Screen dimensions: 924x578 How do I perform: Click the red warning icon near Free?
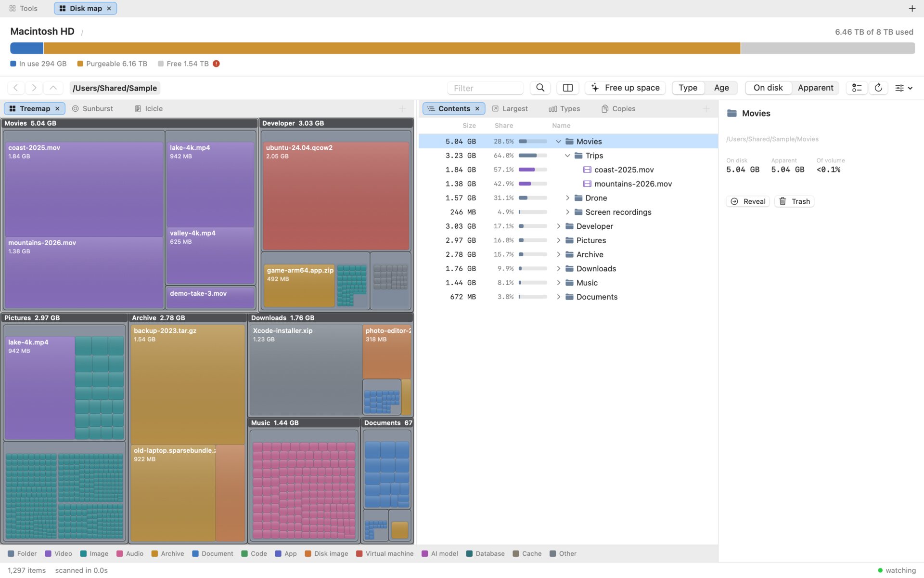[216, 64]
